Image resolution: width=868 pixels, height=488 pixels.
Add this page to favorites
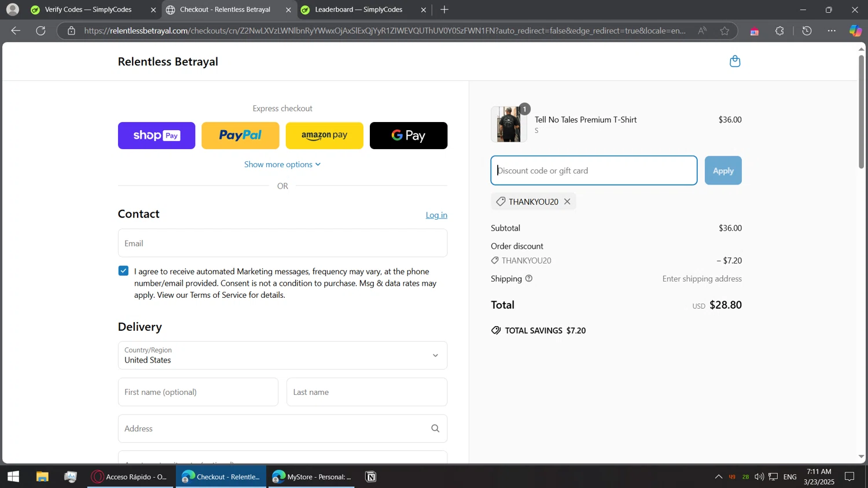tap(724, 31)
